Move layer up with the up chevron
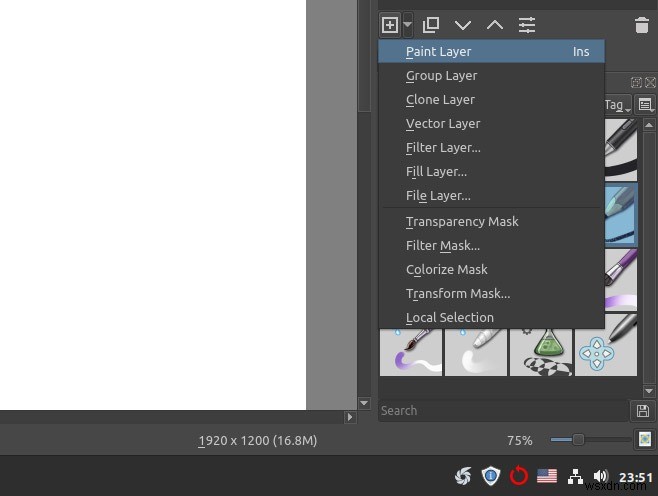Viewport: 658px width, 496px height. click(495, 25)
